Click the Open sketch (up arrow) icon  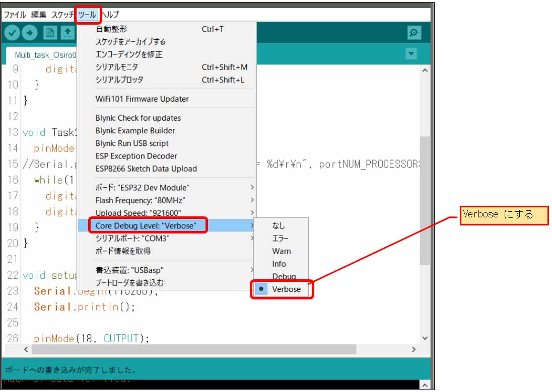(x=67, y=33)
